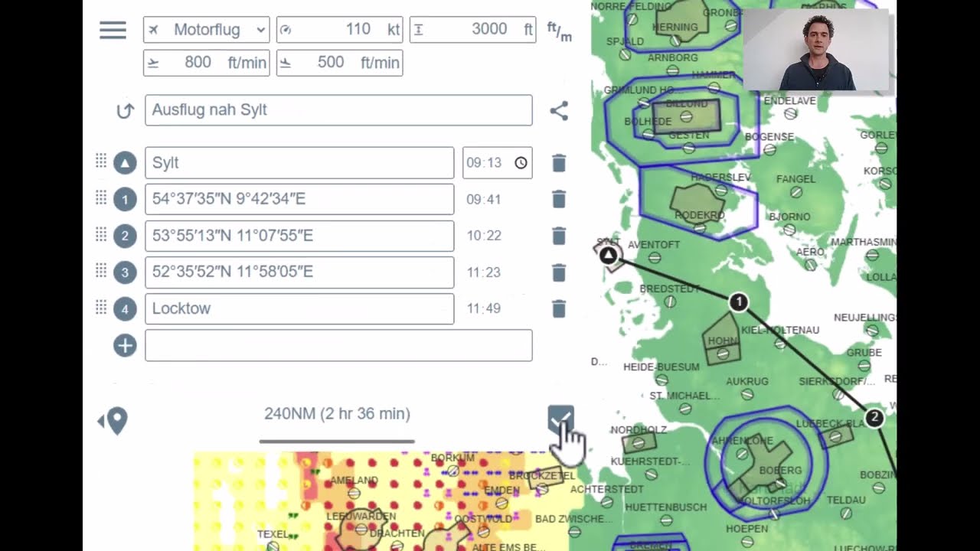Click the FANGEL airfield label
Screen dimensions: 980x551
click(795, 179)
